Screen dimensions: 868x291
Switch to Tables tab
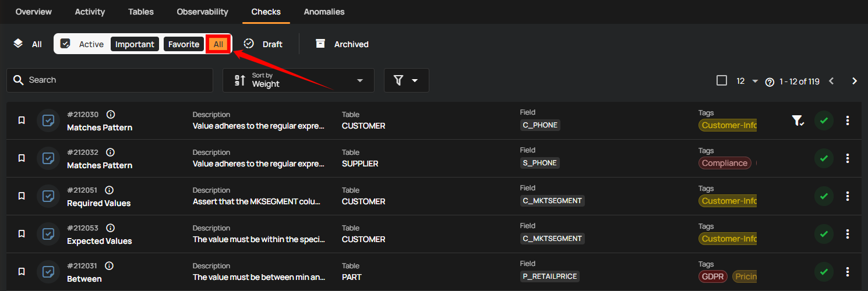click(141, 12)
